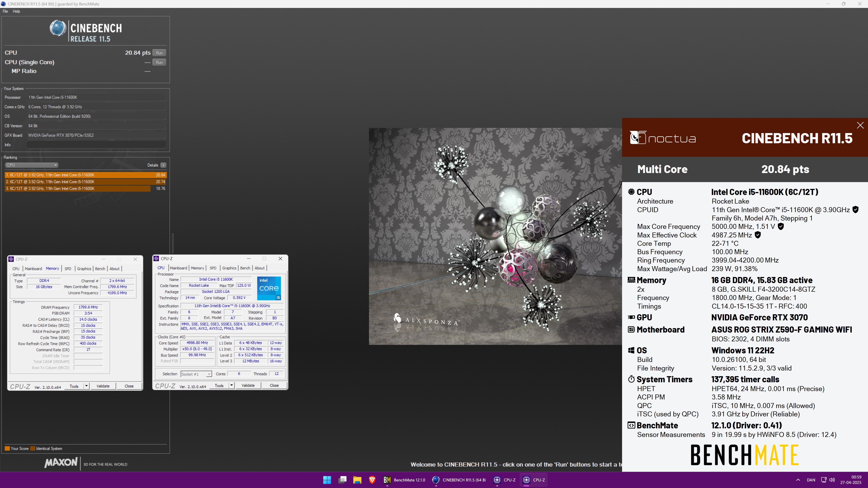Click the Motherboard icon in BenchMate panel

(x=631, y=329)
